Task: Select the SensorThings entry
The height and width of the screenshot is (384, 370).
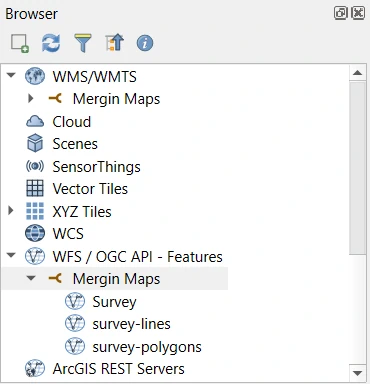Action: coord(96,167)
